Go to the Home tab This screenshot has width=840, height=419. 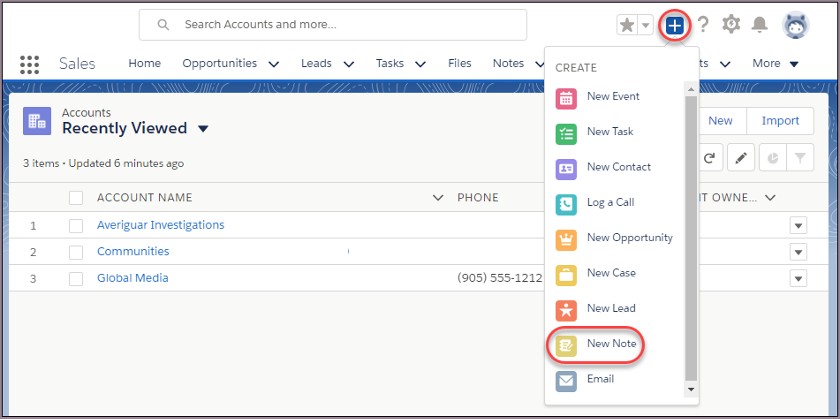coord(145,63)
